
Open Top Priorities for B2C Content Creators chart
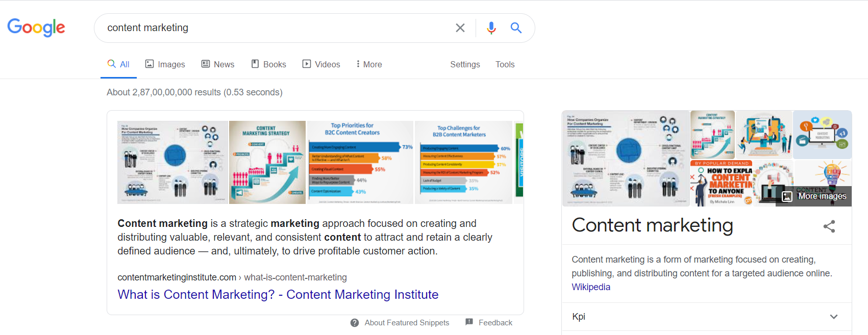360,162
